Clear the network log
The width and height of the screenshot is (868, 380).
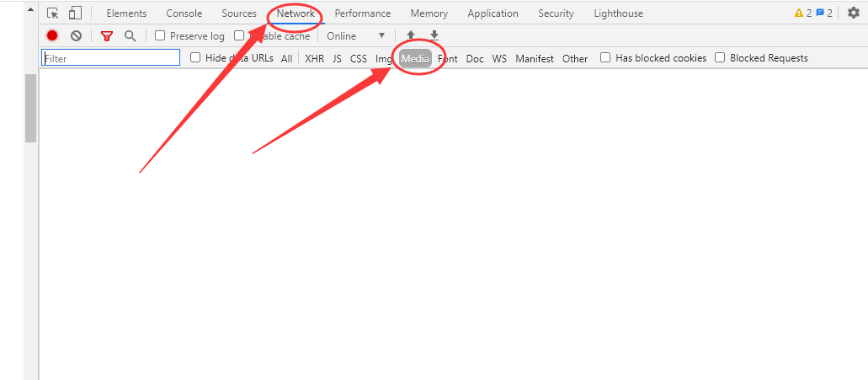(76, 36)
